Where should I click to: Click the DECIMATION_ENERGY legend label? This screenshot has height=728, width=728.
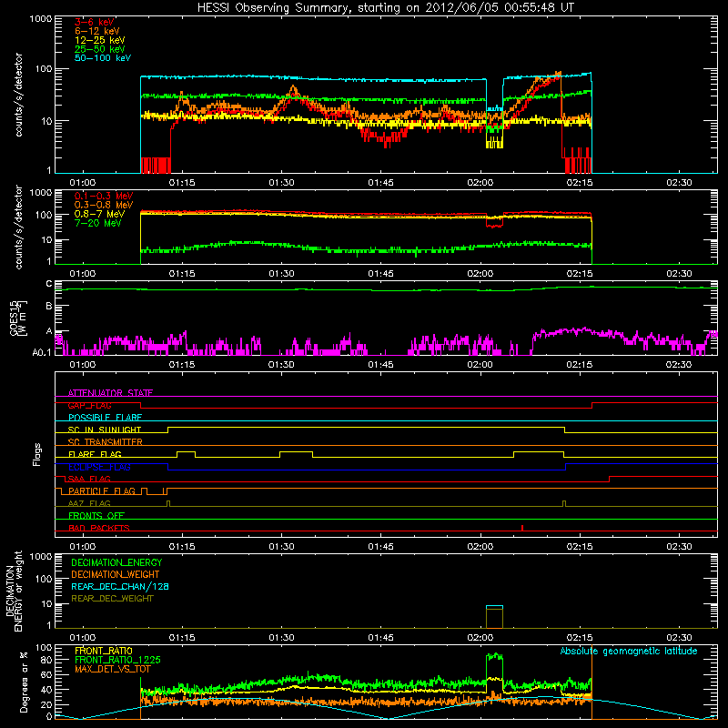pyautogui.click(x=116, y=562)
